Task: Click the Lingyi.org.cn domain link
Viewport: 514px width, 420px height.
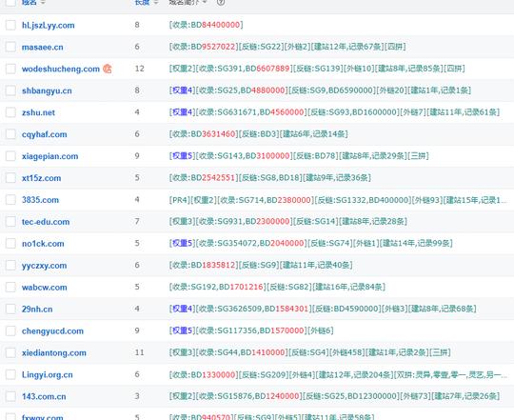Action: (48, 374)
